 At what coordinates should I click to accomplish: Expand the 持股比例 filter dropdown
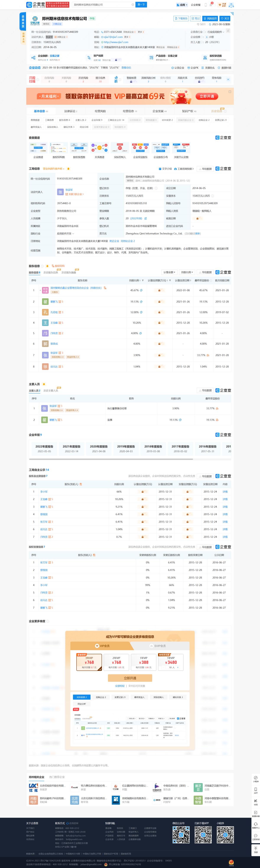[x=187, y=272]
